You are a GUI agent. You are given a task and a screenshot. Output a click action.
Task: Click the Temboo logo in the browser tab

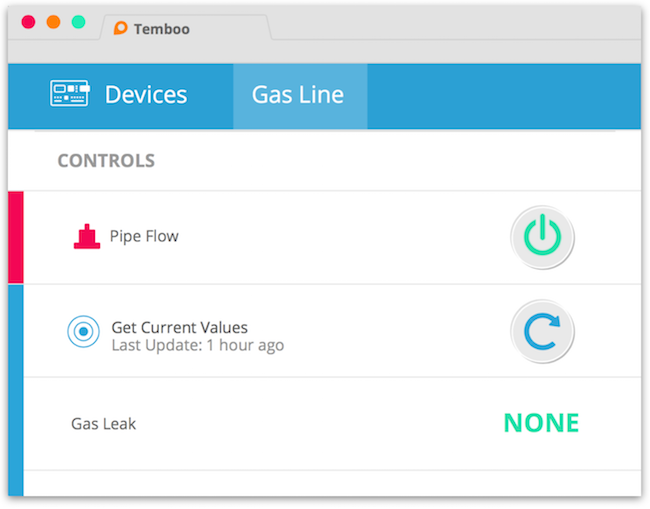point(121,29)
